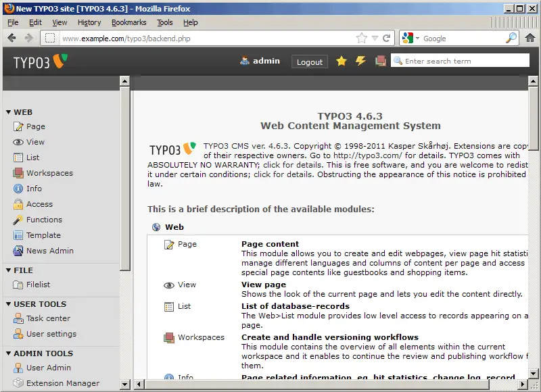Screen dimensions: 541x392
Task: Click the site identity icon in the address bar
Action: coord(50,38)
